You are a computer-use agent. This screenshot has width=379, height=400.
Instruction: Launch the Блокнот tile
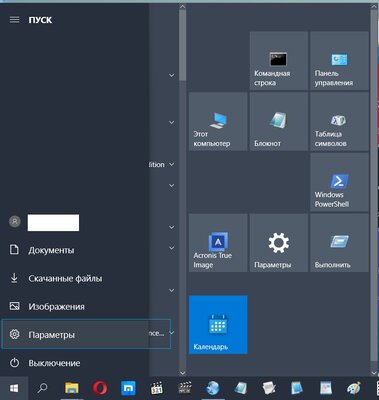click(x=279, y=121)
